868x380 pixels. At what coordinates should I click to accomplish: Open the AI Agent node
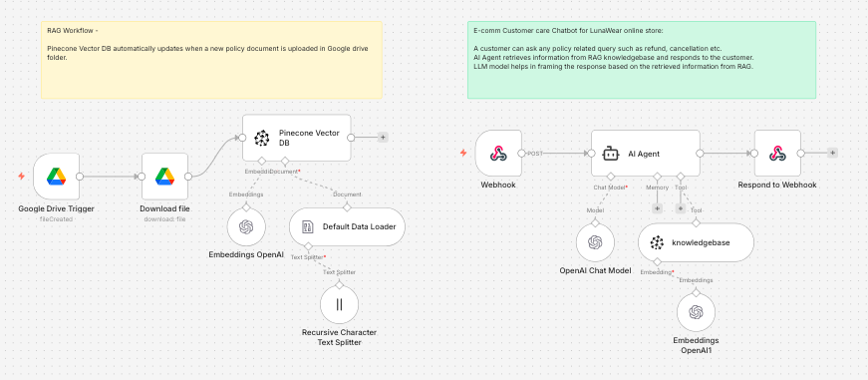click(646, 154)
